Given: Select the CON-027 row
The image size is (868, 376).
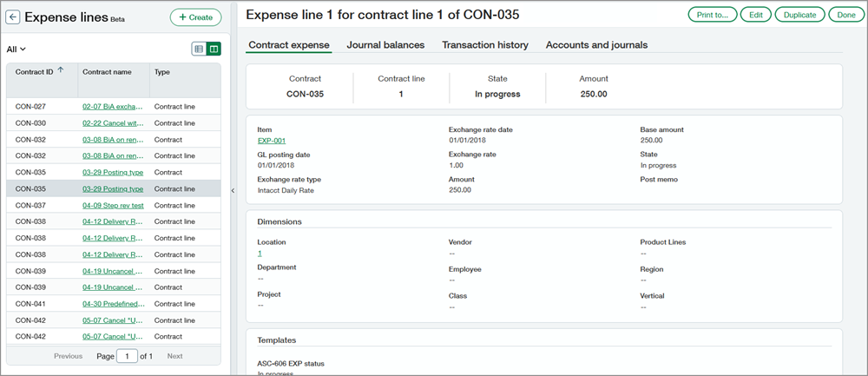Looking at the screenshot, I should 114,106.
